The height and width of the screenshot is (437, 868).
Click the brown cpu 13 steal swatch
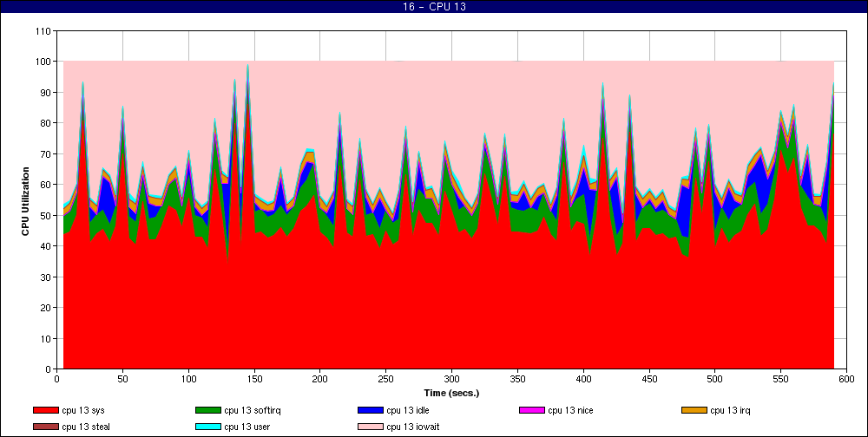45,427
